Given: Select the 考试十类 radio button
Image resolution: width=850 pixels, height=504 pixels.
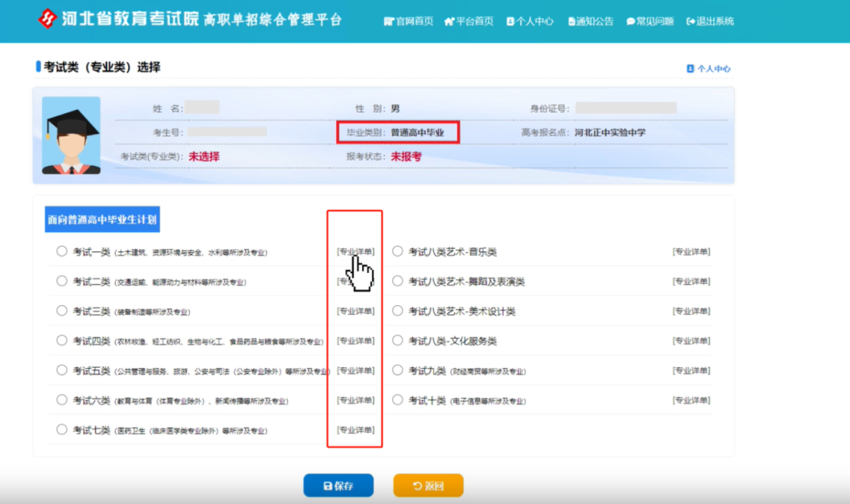Looking at the screenshot, I should (399, 400).
